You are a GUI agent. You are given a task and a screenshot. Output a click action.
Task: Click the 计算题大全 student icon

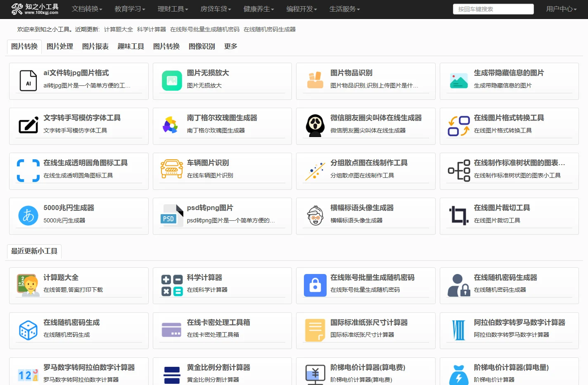point(28,285)
